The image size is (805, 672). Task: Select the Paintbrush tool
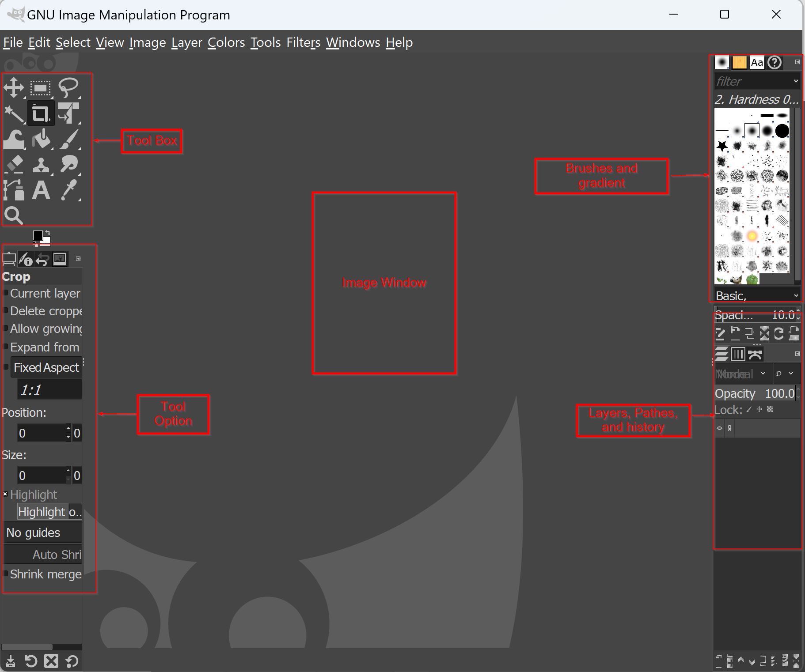click(x=69, y=140)
